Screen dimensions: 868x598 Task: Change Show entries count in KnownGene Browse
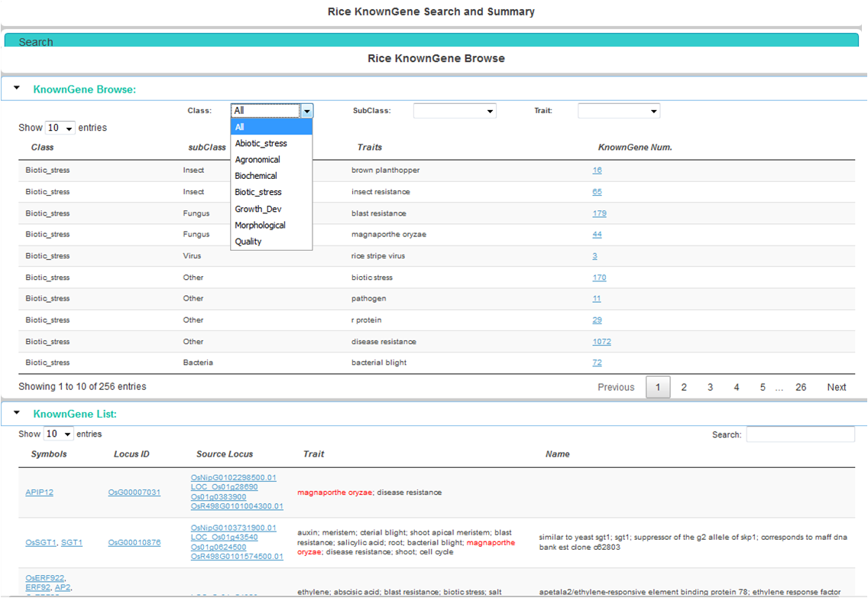[60, 128]
